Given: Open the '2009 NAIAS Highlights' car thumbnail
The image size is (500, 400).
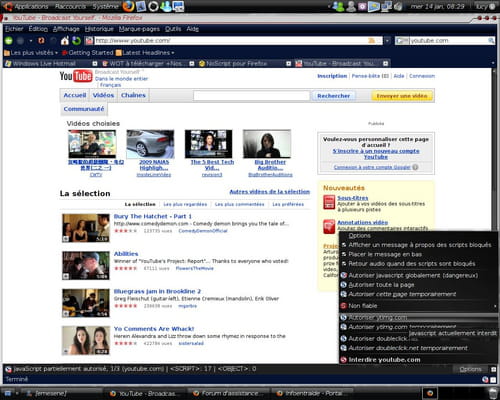Looking at the screenshot, I should (x=150, y=144).
